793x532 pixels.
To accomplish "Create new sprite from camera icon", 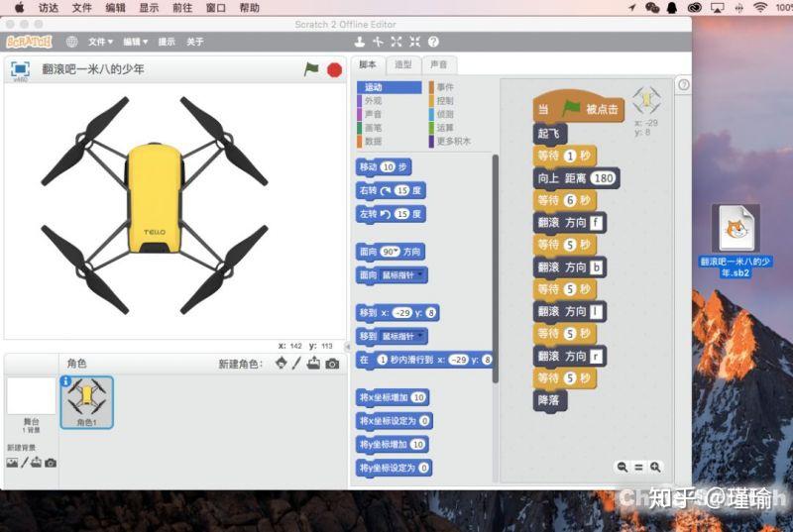I will click(x=332, y=364).
